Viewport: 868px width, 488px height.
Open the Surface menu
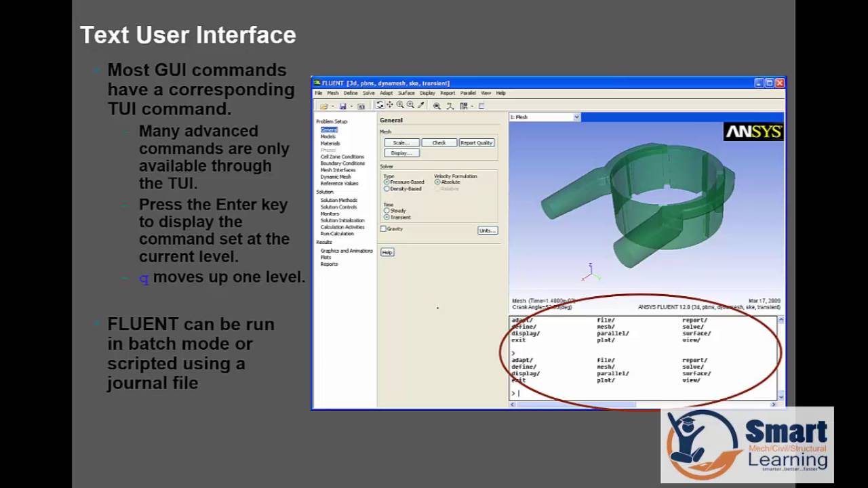(x=406, y=93)
